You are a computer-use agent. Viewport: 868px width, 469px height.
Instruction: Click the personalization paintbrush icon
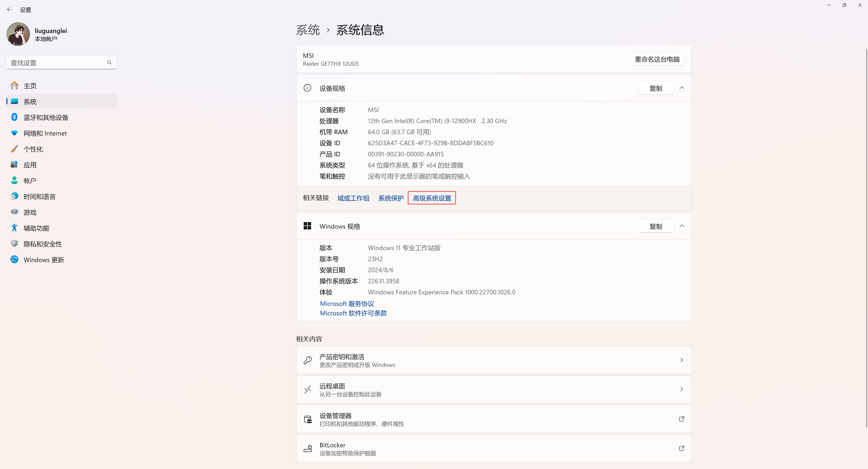tap(14, 149)
